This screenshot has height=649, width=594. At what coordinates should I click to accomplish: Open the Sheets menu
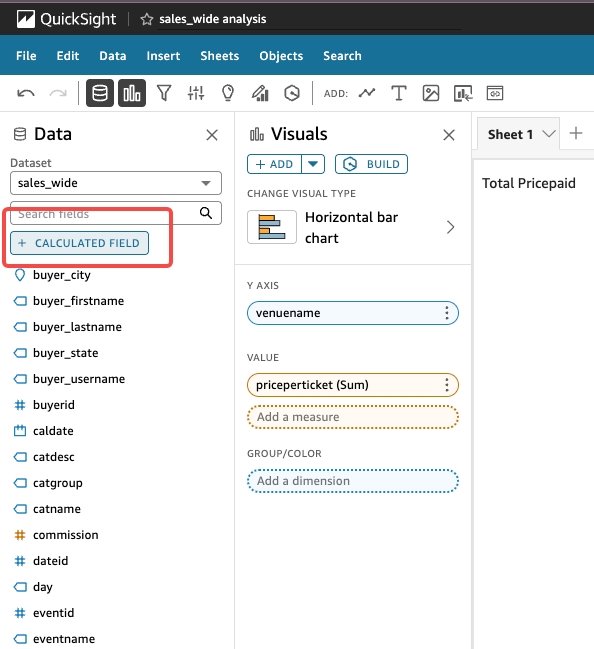coord(219,56)
